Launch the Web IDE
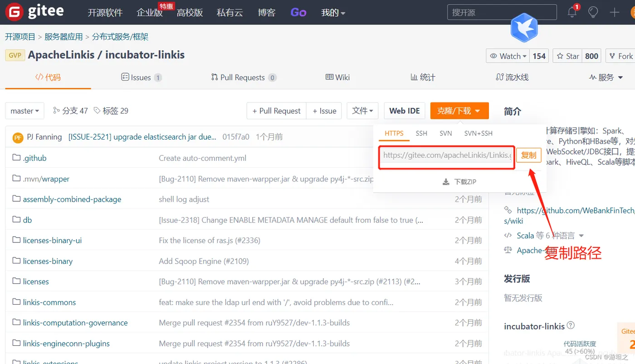This screenshot has height=364, width=635. pos(405,111)
